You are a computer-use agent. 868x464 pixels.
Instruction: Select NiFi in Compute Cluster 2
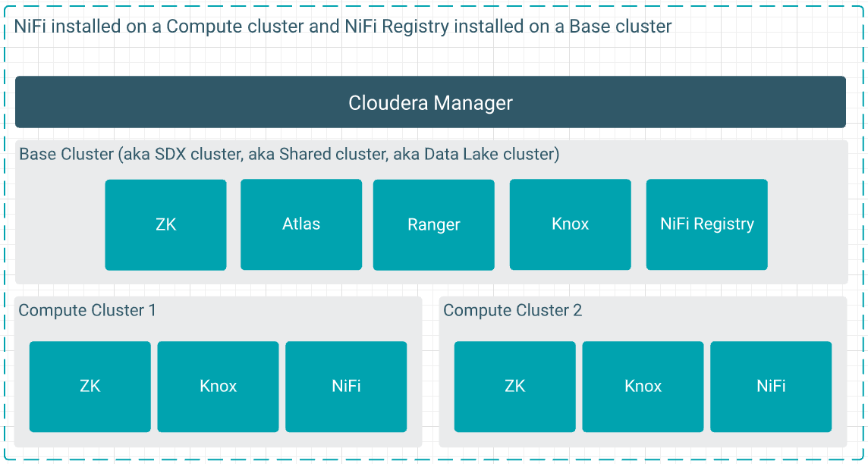[771, 386]
